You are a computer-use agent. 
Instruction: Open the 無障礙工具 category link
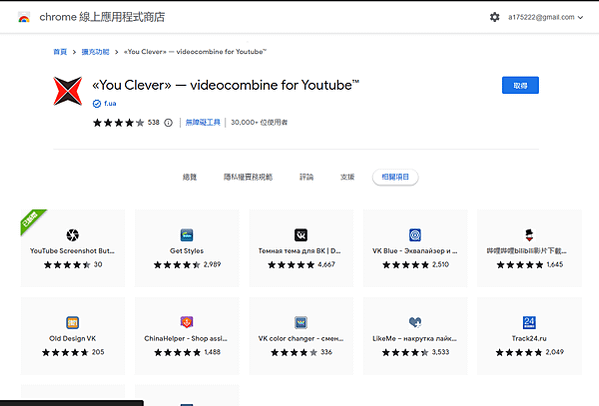click(x=203, y=122)
